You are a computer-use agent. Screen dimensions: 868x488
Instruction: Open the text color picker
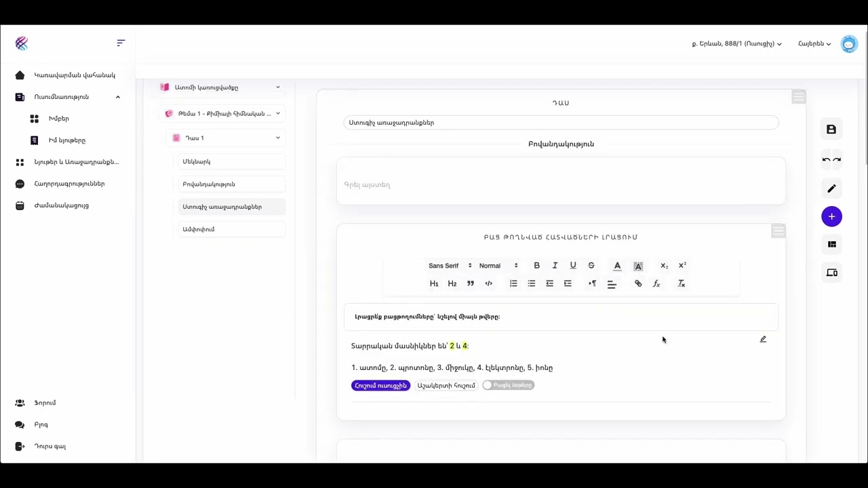(x=617, y=266)
